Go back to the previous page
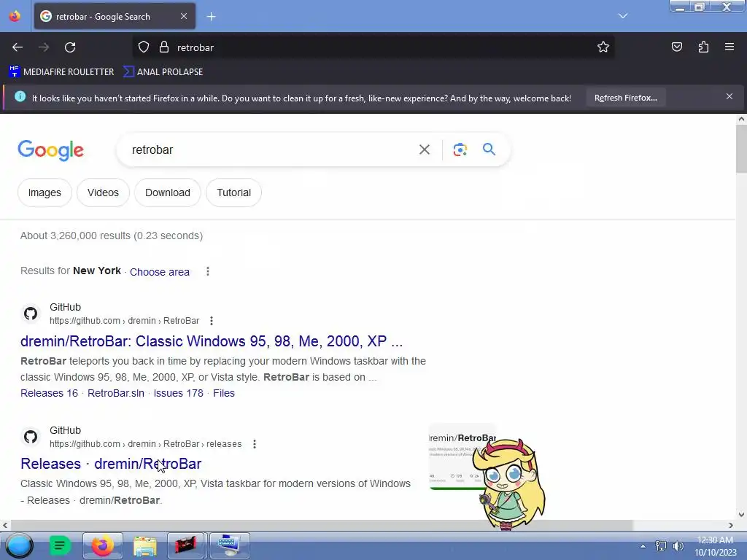The width and height of the screenshot is (747, 560). coord(18,47)
